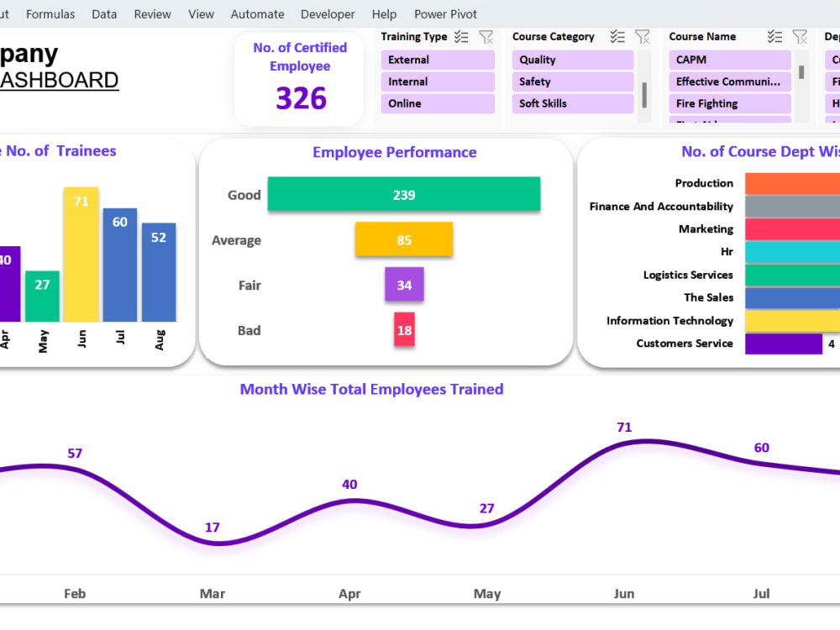This screenshot has height=630, width=840.
Task: Select Internal in the Training Type slicer
Action: pos(437,81)
